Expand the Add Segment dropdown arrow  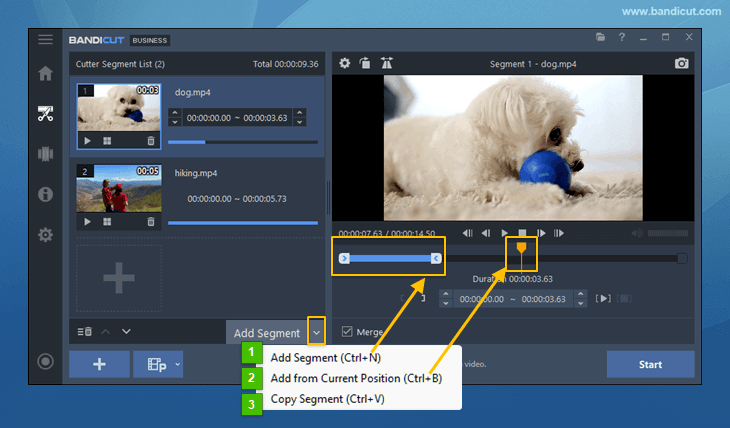(317, 333)
